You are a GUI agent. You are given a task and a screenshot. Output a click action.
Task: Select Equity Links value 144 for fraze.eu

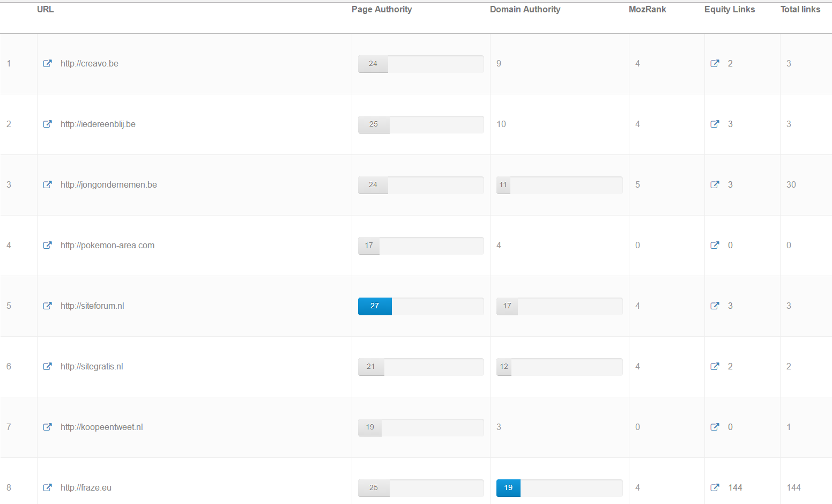click(x=735, y=487)
